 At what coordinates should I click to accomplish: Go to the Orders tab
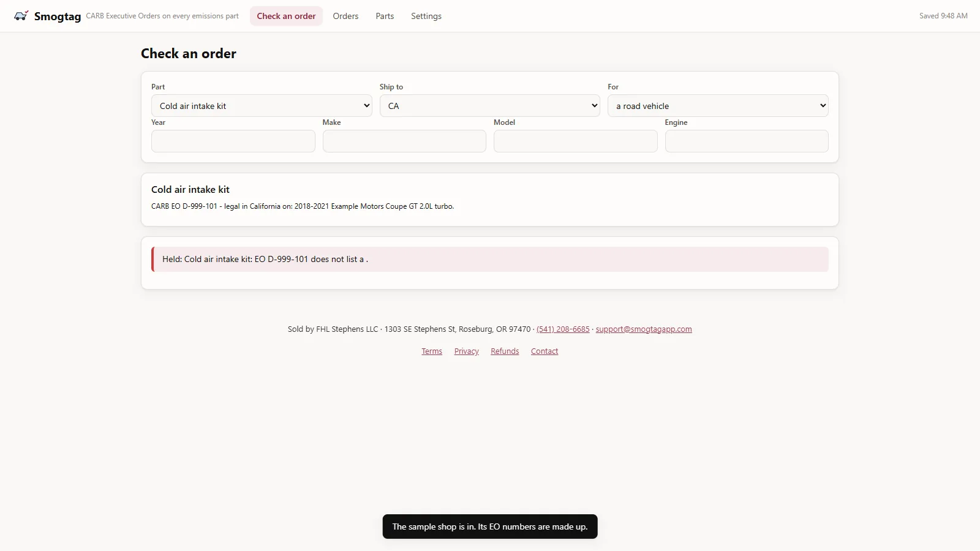(345, 16)
